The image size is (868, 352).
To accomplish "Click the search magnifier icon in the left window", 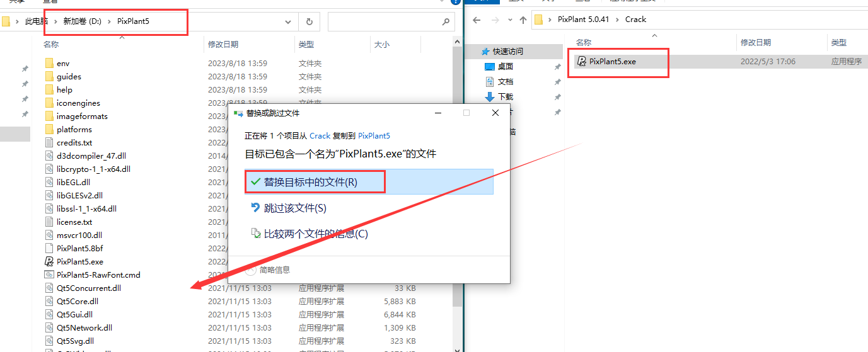I will [x=446, y=21].
